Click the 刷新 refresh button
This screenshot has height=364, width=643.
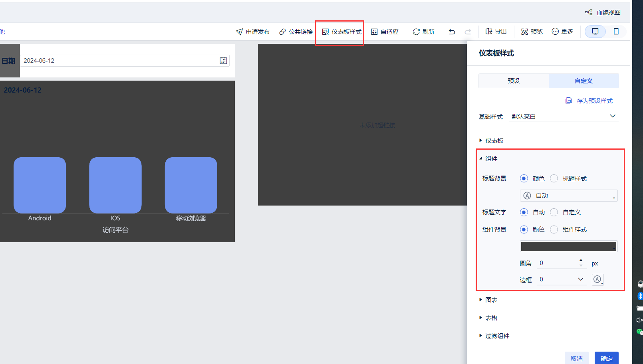pos(424,32)
